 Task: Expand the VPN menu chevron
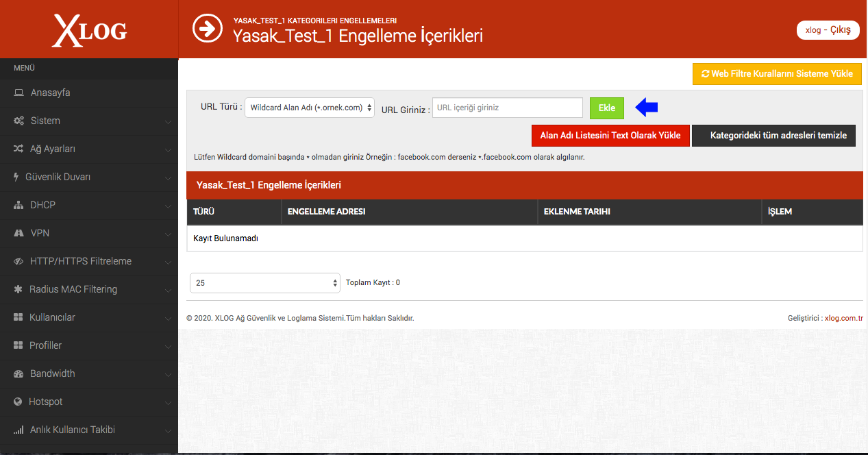click(168, 234)
